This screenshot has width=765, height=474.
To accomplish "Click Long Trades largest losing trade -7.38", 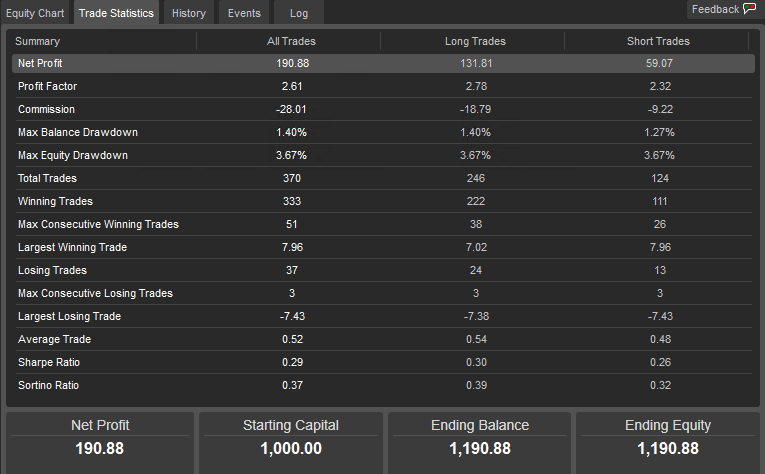I will [476, 316].
